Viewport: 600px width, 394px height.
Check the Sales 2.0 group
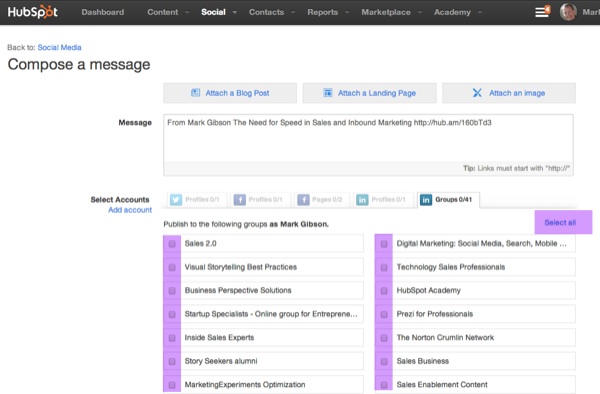172,244
